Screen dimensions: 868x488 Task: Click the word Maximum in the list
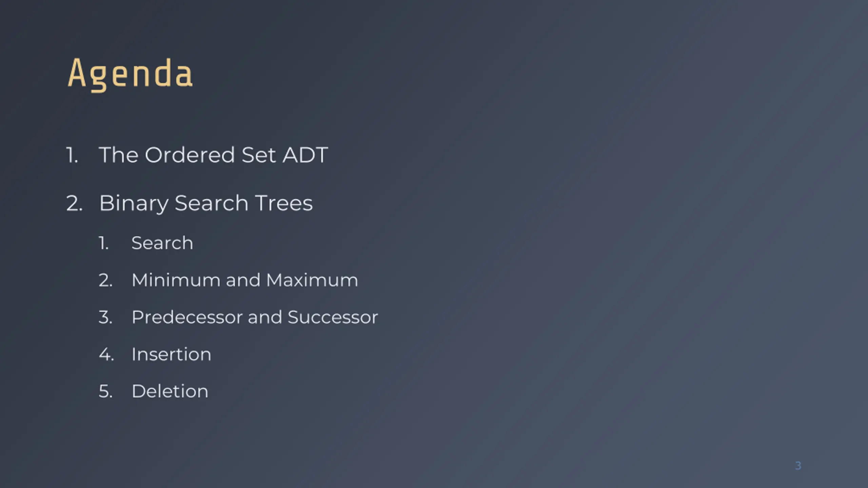(312, 280)
